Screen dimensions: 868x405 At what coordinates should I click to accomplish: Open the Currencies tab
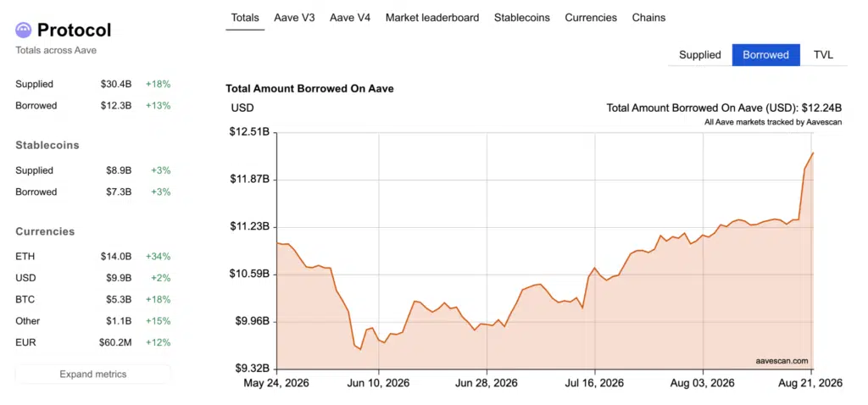coord(591,18)
